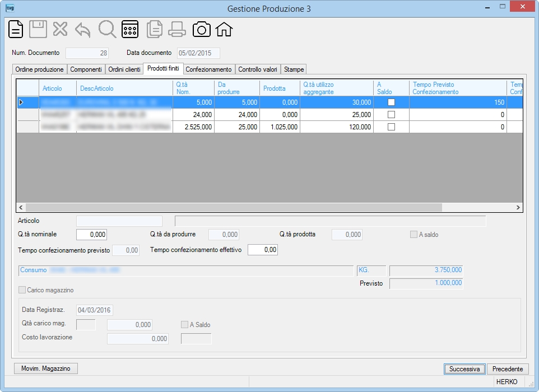Click the grid's right scroll arrow
The height and width of the screenshot is (392, 539).
pyautogui.click(x=518, y=208)
